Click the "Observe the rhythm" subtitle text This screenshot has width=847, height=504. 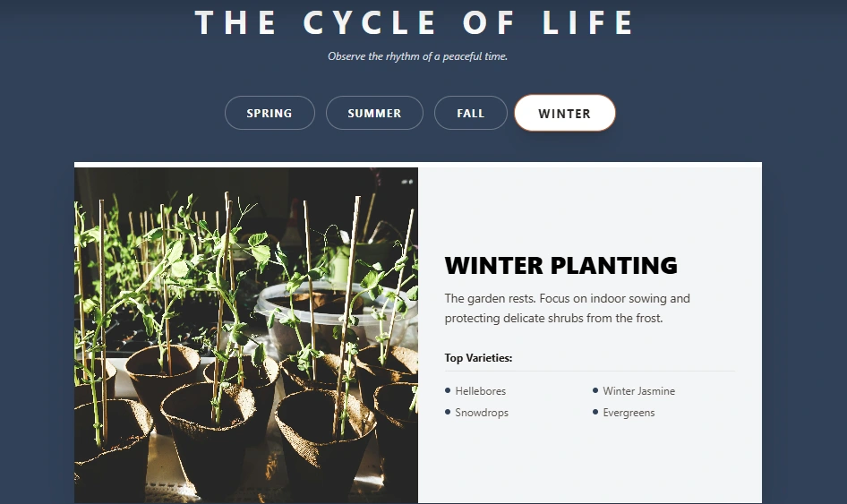click(417, 56)
